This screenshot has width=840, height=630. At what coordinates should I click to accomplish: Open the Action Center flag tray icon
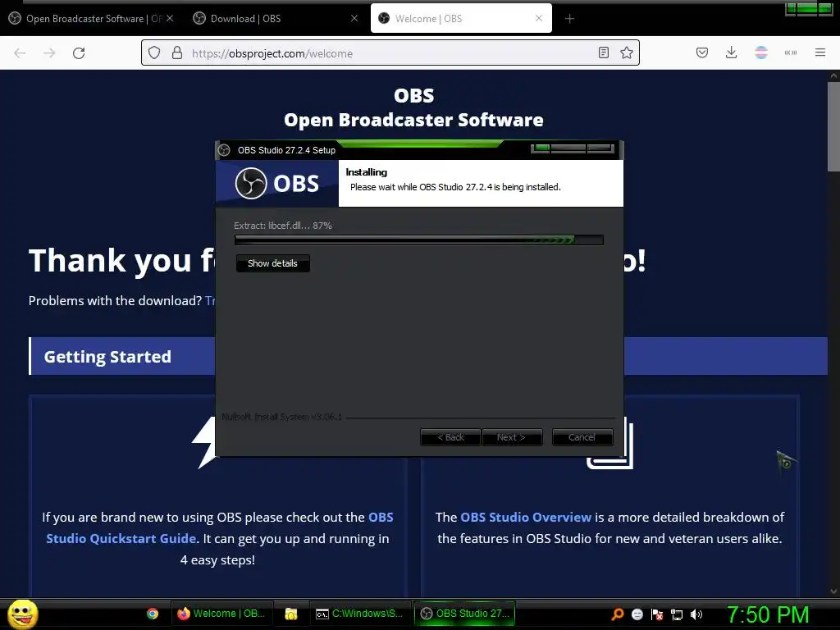tap(657, 614)
